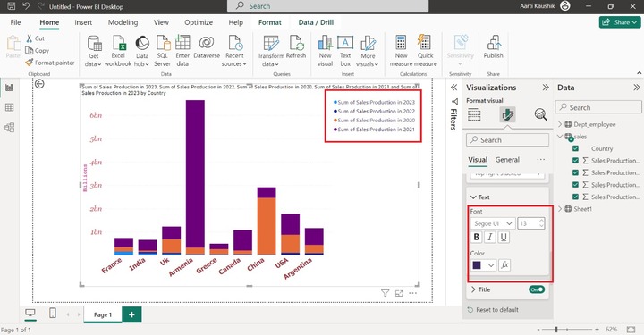The width and height of the screenshot is (644, 335).
Task: Toggle Underline legend text
Action: click(x=504, y=237)
